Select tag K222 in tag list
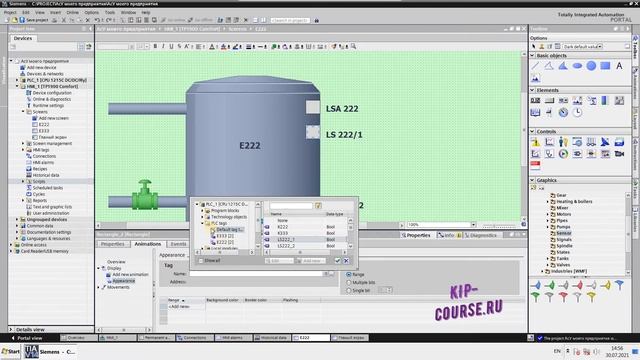Image resolution: width=640 pixels, height=360 pixels. coord(307,227)
